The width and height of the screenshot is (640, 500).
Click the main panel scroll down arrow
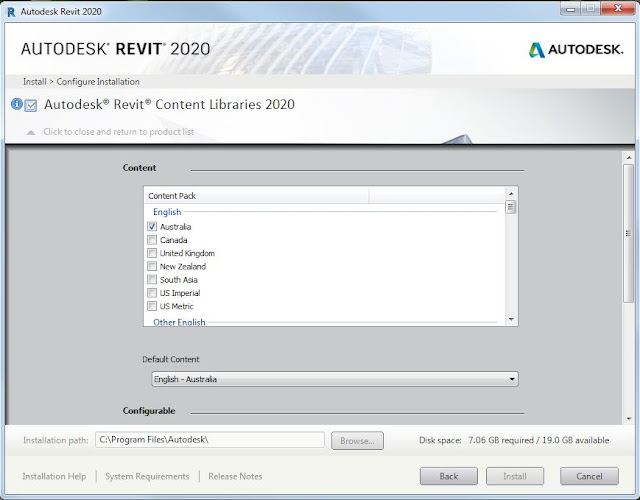pyautogui.click(x=629, y=418)
